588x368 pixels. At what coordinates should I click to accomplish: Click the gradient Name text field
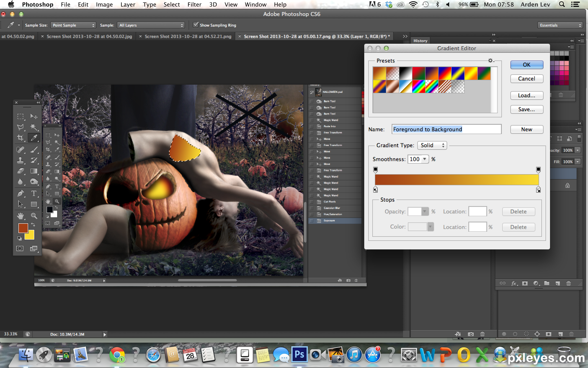446,129
